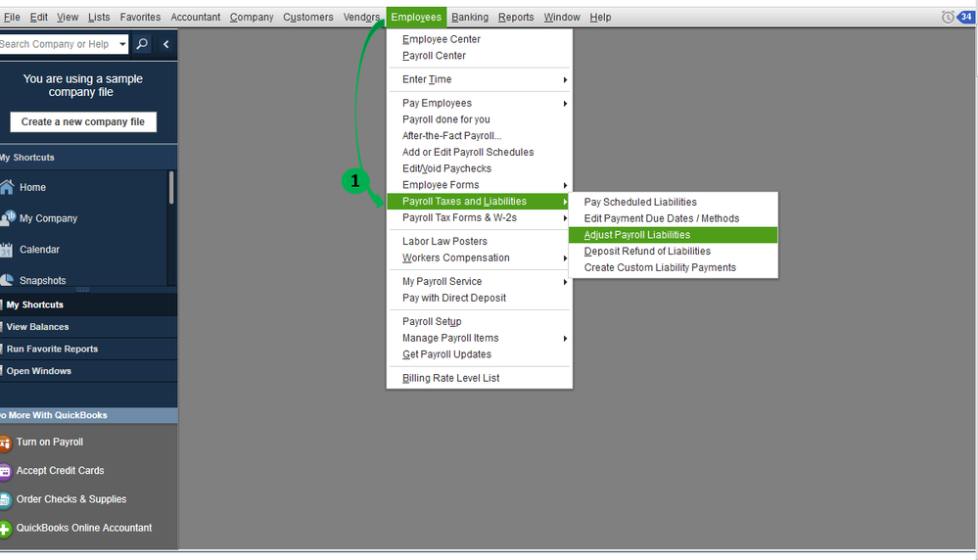
Task: Click the Calendar shortcut icon
Action: click(6, 250)
